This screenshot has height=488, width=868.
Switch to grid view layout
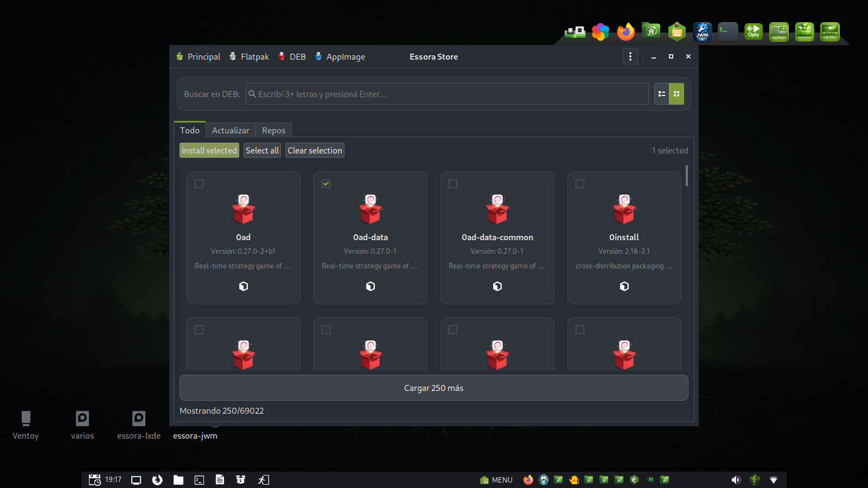[x=676, y=94]
